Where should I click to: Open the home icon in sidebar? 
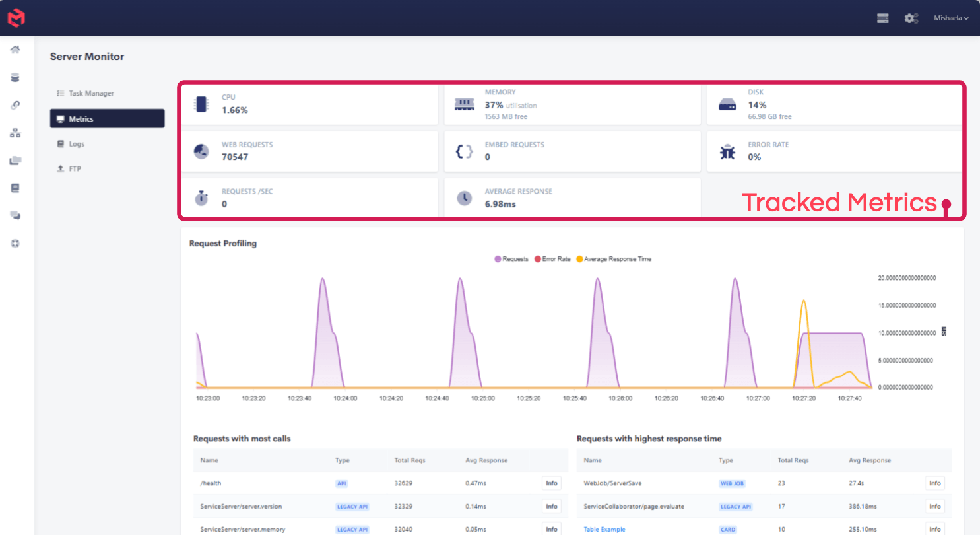click(15, 50)
